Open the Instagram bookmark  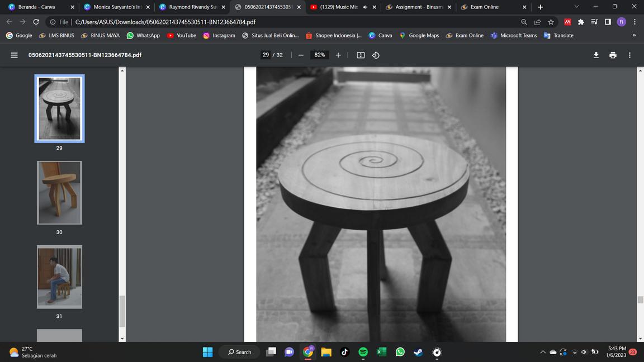pos(219,35)
